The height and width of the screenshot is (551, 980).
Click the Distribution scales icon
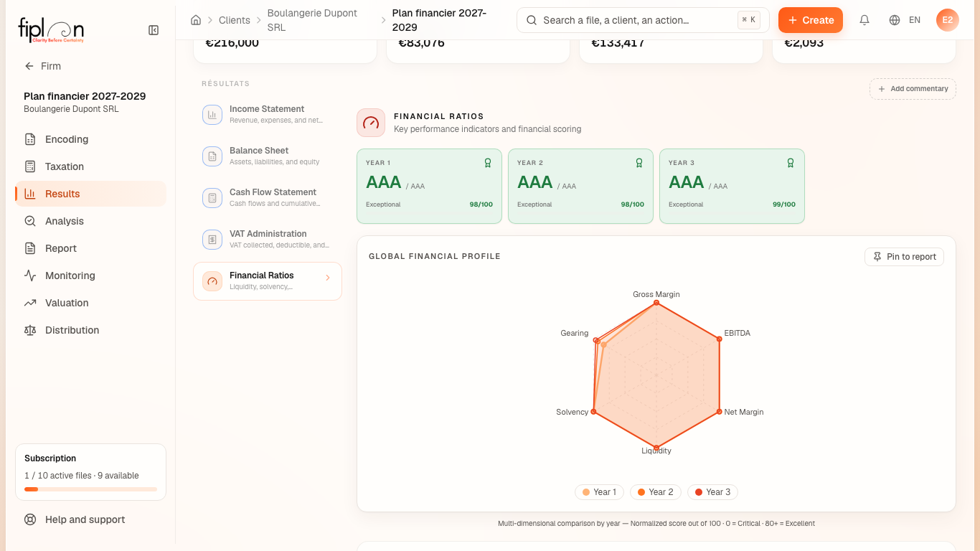30,330
